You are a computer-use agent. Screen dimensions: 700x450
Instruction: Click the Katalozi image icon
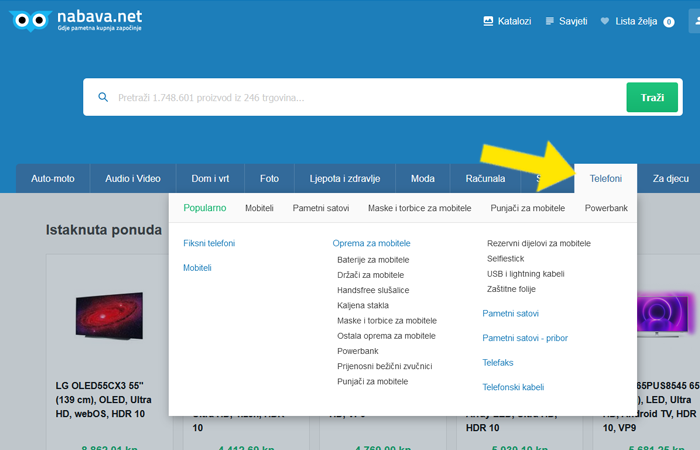[x=488, y=21]
